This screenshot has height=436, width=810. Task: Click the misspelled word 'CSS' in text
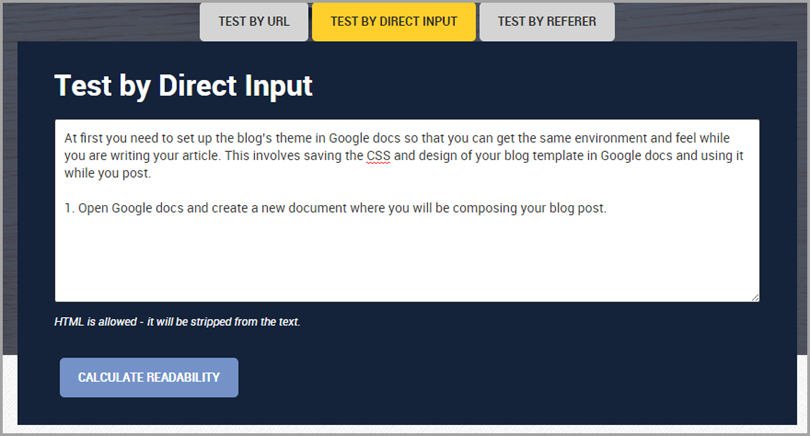(378, 156)
